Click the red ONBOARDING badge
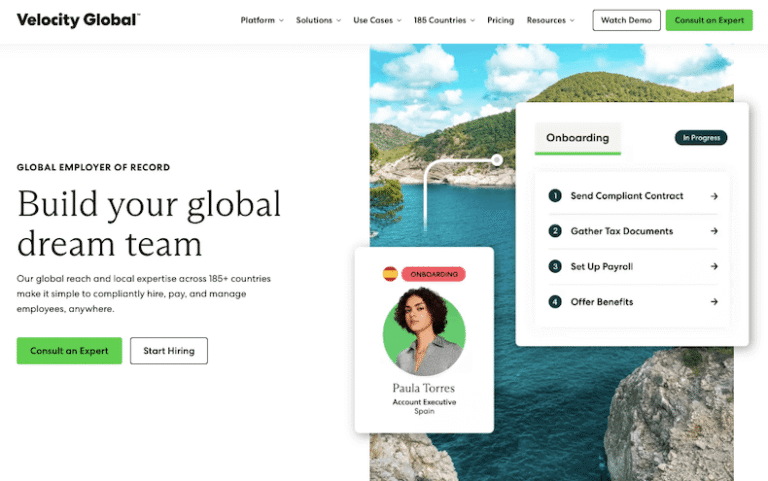768x481 pixels. [433, 274]
